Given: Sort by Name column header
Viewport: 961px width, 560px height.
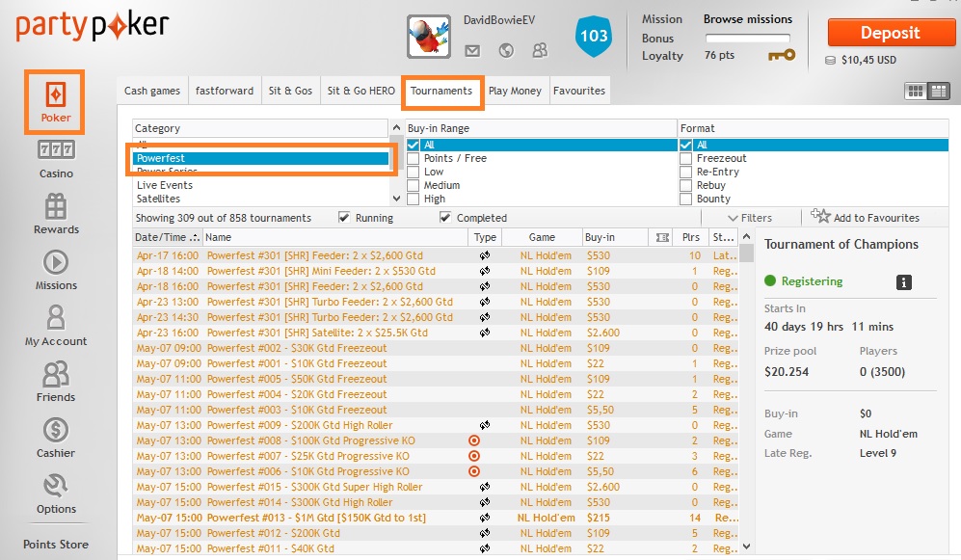Looking at the screenshot, I should [x=335, y=237].
